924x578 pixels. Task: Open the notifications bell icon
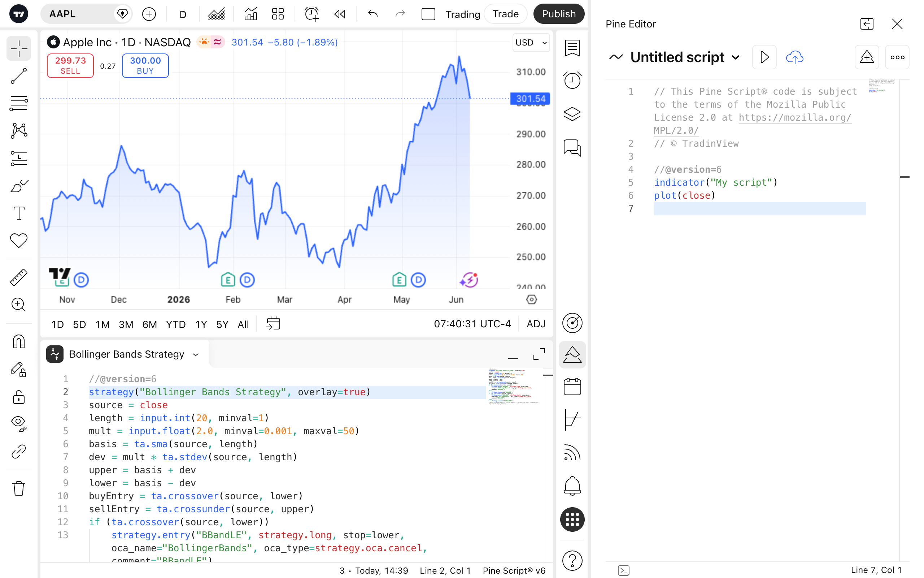click(x=572, y=486)
